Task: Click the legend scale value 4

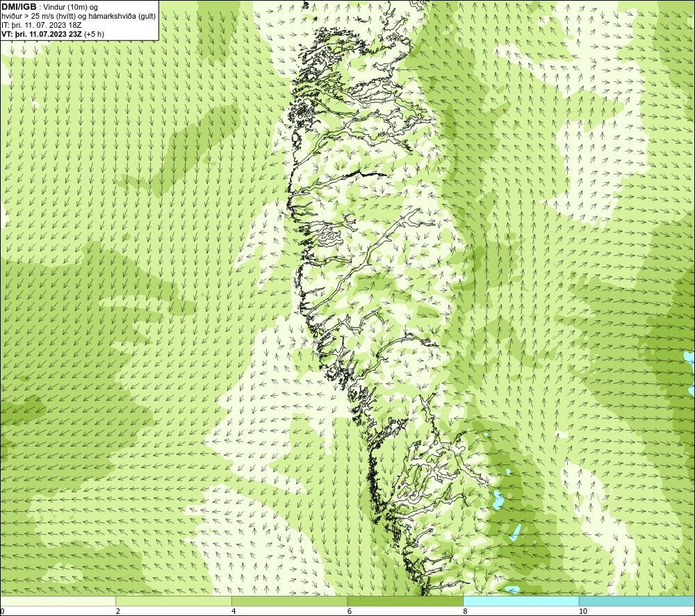Action: [x=234, y=612]
